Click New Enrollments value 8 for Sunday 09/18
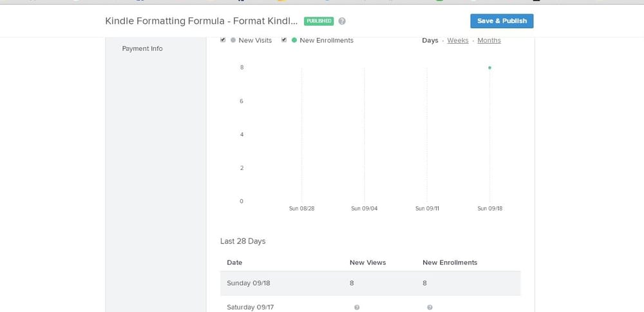The height and width of the screenshot is (312, 644). [424, 283]
